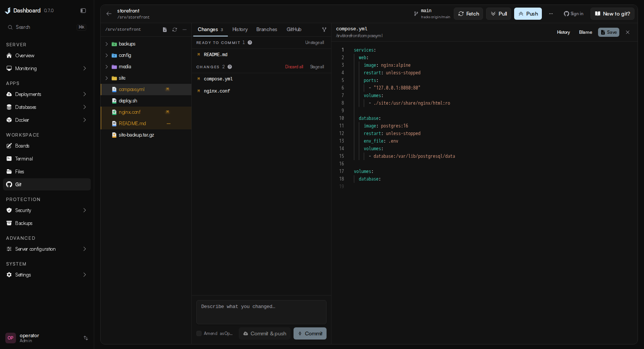
Task: Switch user via the operator account arrows
Action: coord(86,338)
